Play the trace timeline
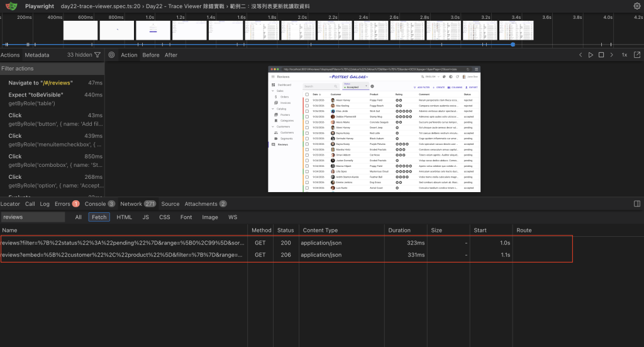Viewport: 644px width, 347px height. [x=591, y=55]
